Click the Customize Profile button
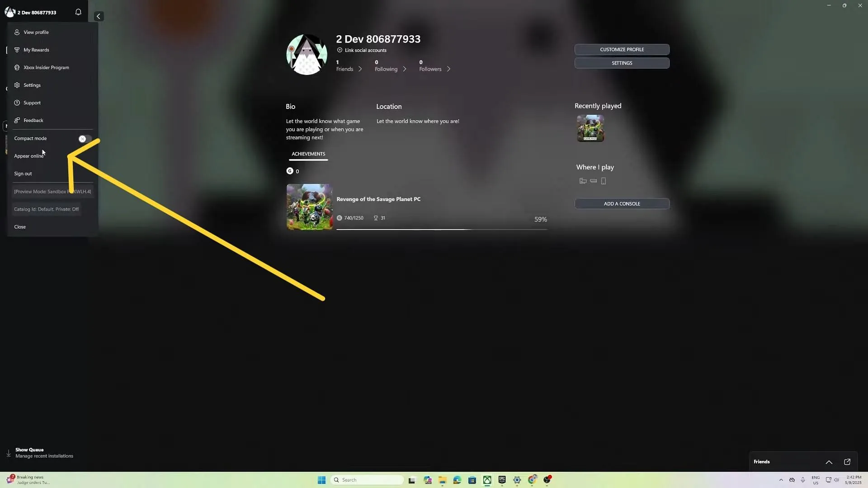 pos(622,49)
